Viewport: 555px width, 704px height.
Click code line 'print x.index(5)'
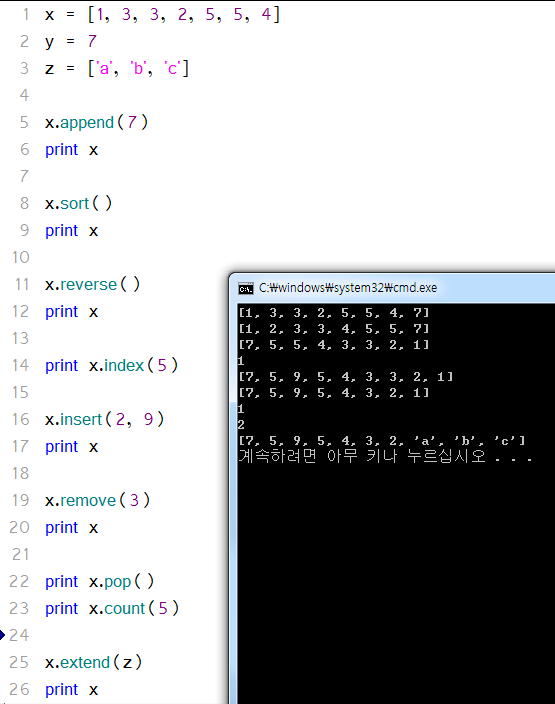(112, 365)
